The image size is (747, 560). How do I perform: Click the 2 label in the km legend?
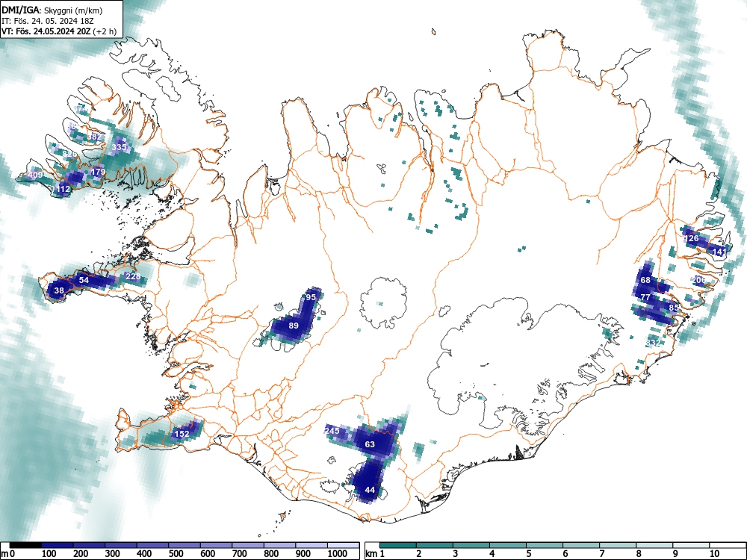coord(419,554)
